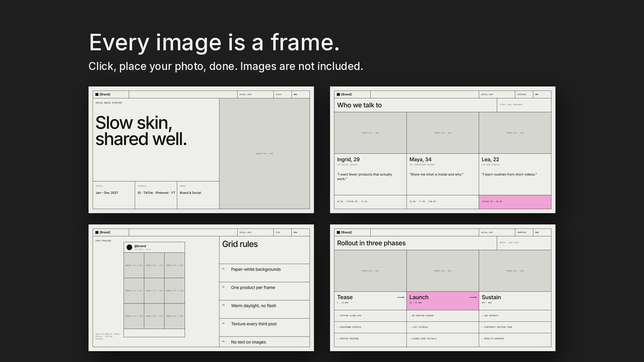Click the 'Live tutorial' row
Image resolution: width=644 pixels, height=362 pixels.
(x=443, y=327)
